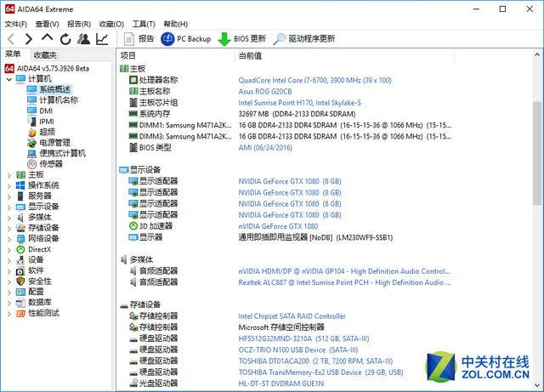
Task: Click the scrollbar down arrow
Action: click(537, 385)
